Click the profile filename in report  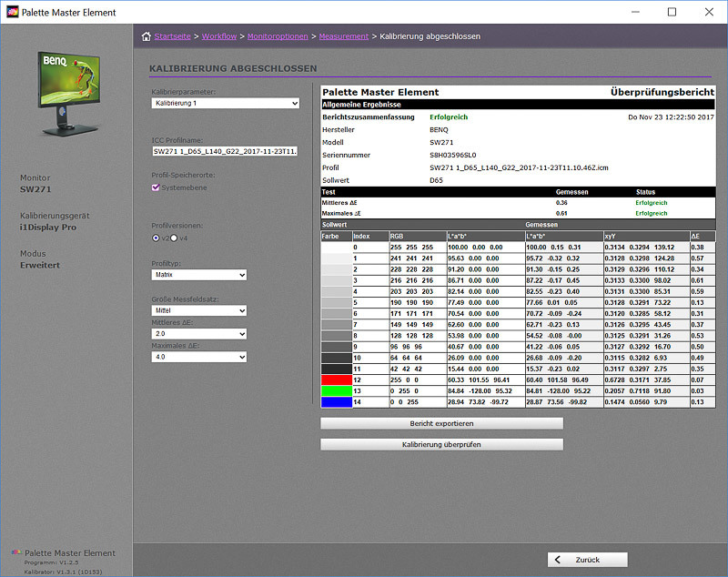pos(519,167)
